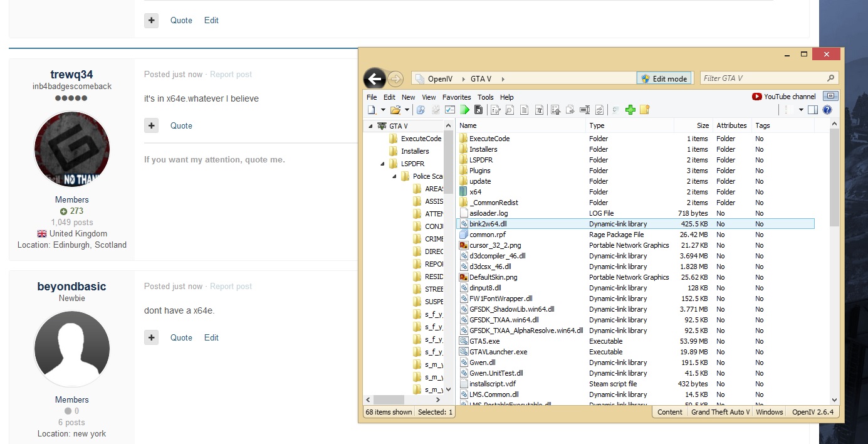Image resolution: width=868 pixels, height=444 pixels.
Task: Open the Tools menu
Action: [485, 97]
